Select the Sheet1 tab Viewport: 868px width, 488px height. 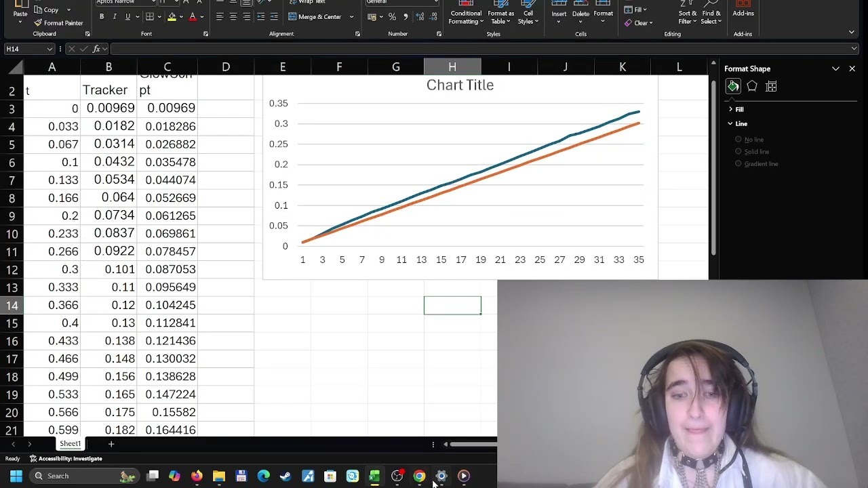pyautogui.click(x=70, y=444)
